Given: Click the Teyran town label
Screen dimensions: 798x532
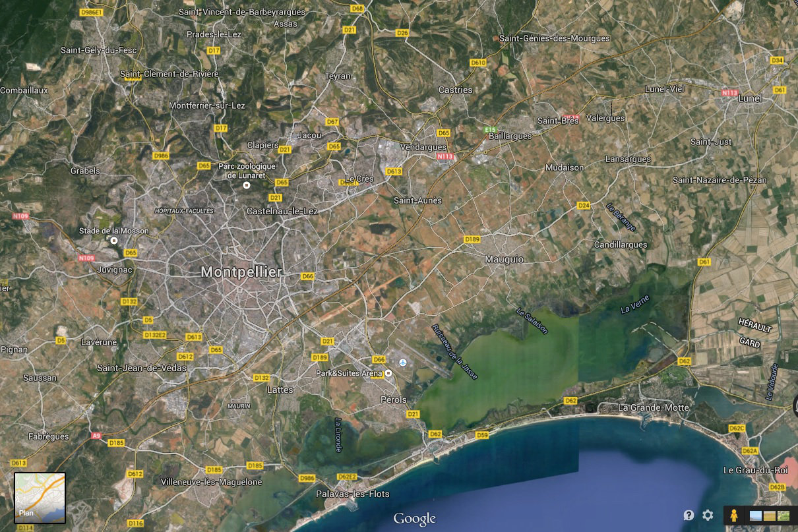Looking at the screenshot, I should point(338,76).
